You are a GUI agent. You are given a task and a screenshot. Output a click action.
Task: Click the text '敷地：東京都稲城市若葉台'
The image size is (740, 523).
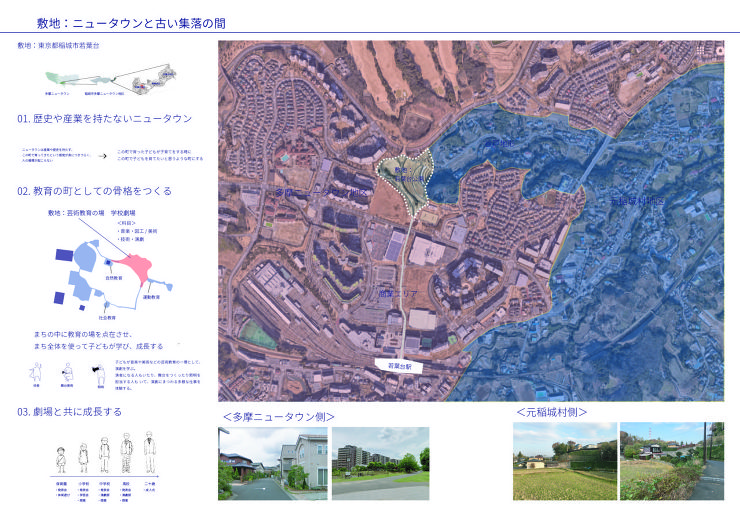coord(59,46)
